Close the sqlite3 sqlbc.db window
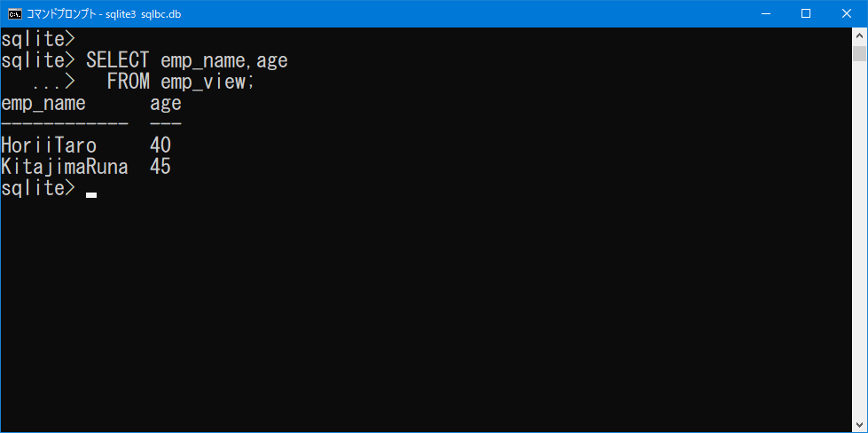 pos(847,14)
